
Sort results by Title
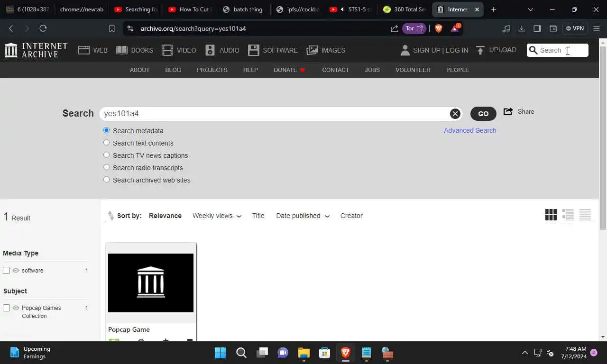[x=258, y=216]
